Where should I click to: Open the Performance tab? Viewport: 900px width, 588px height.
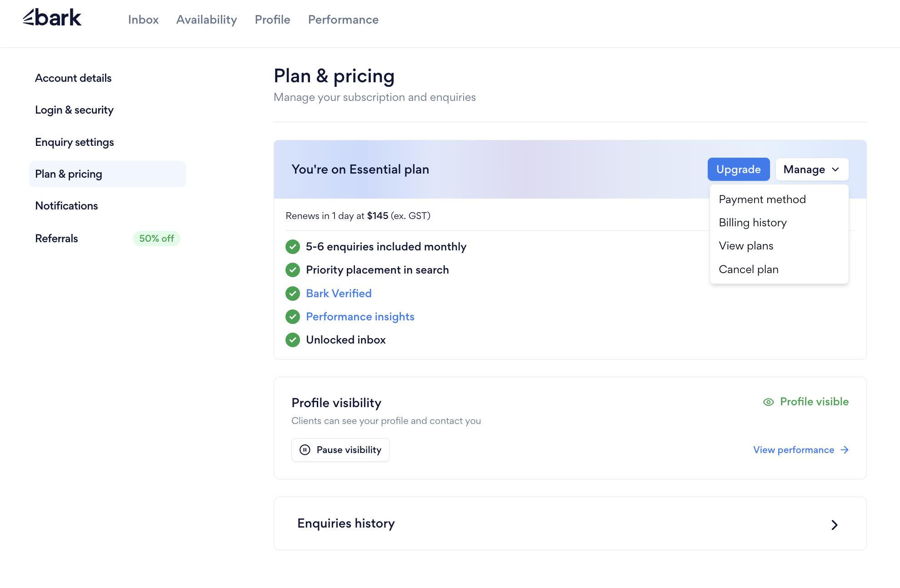click(343, 20)
